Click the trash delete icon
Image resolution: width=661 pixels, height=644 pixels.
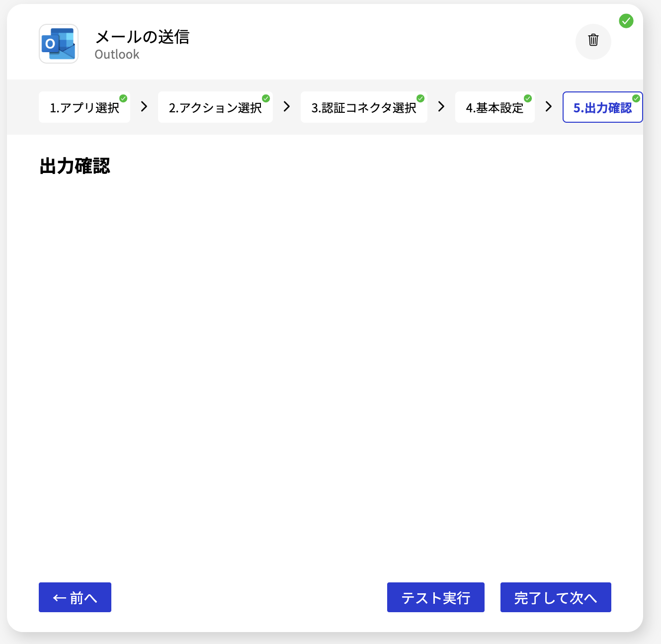point(593,41)
